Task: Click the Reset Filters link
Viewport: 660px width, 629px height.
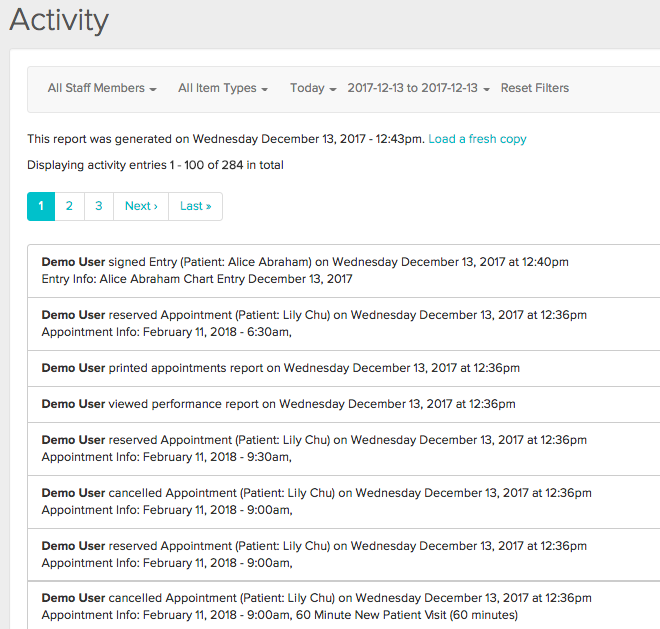Action: 534,88
